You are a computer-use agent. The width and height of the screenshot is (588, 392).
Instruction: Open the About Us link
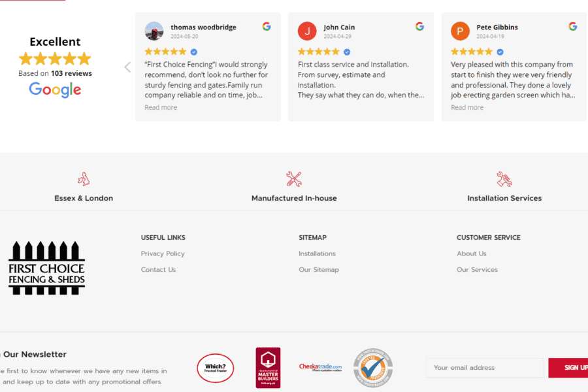coord(471,253)
